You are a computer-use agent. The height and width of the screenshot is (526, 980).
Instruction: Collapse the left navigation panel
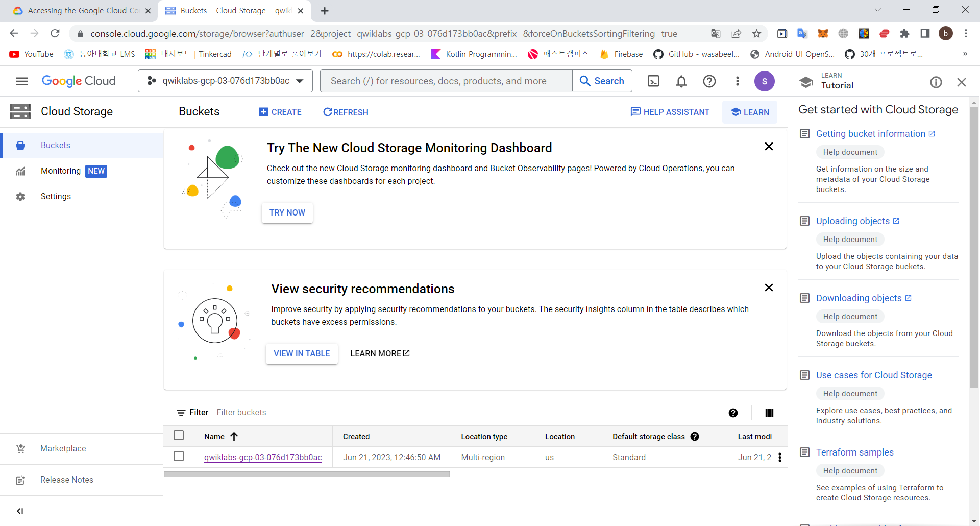point(20,511)
